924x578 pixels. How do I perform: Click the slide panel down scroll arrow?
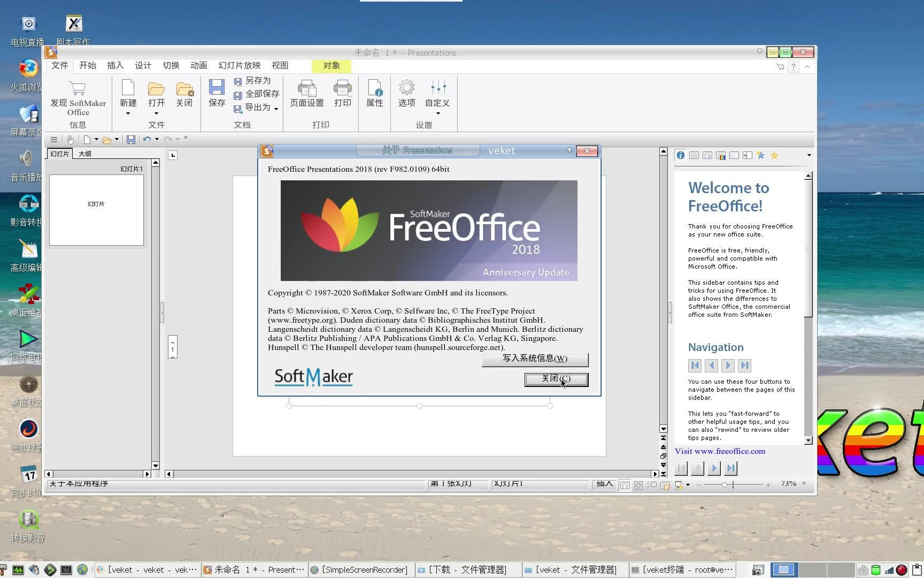coord(156,466)
